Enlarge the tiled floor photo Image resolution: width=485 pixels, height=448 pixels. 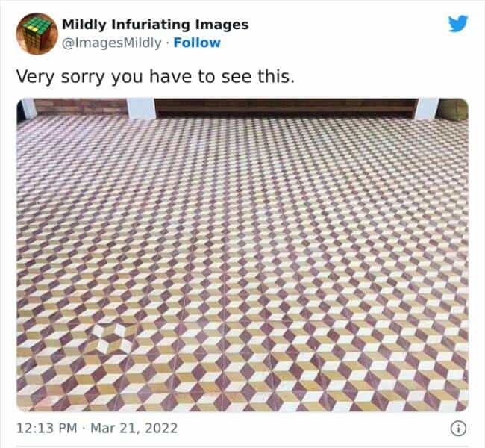[x=242, y=255]
